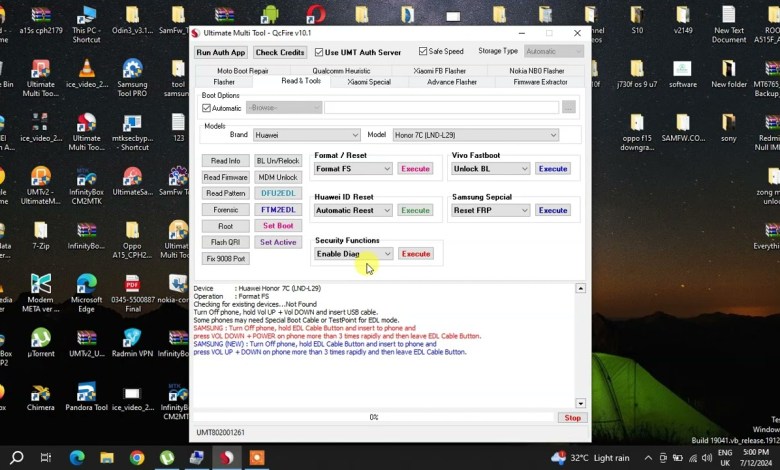The width and height of the screenshot is (780, 470).
Task: Click the UMT QcFire taskbar icon
Action: point(227,457)
